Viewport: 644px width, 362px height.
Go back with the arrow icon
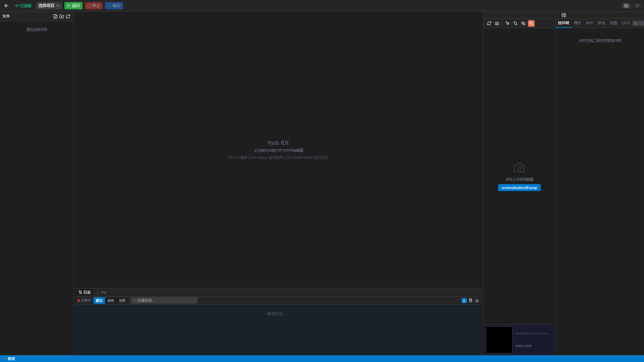click(x=6, y=6)
